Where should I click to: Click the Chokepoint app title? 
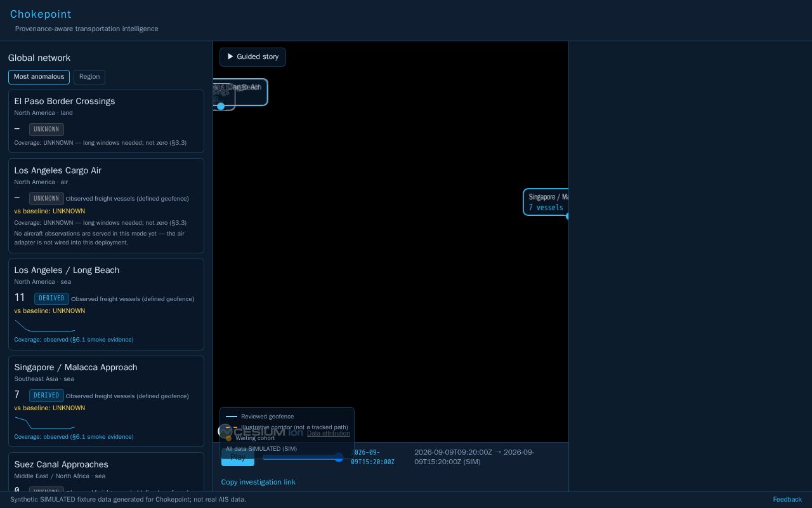[41, 15]
